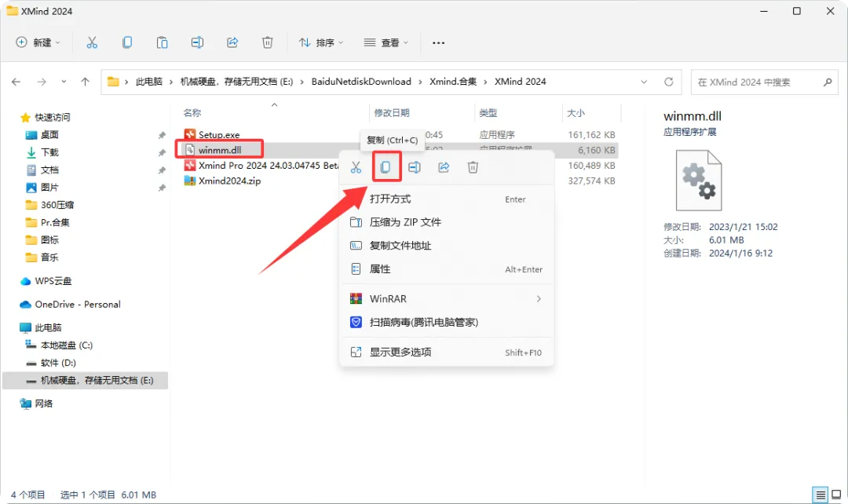Select 软件 (D:) in the sidebar
The height and width of the screenshot is (504, 848).
point(58,363)
